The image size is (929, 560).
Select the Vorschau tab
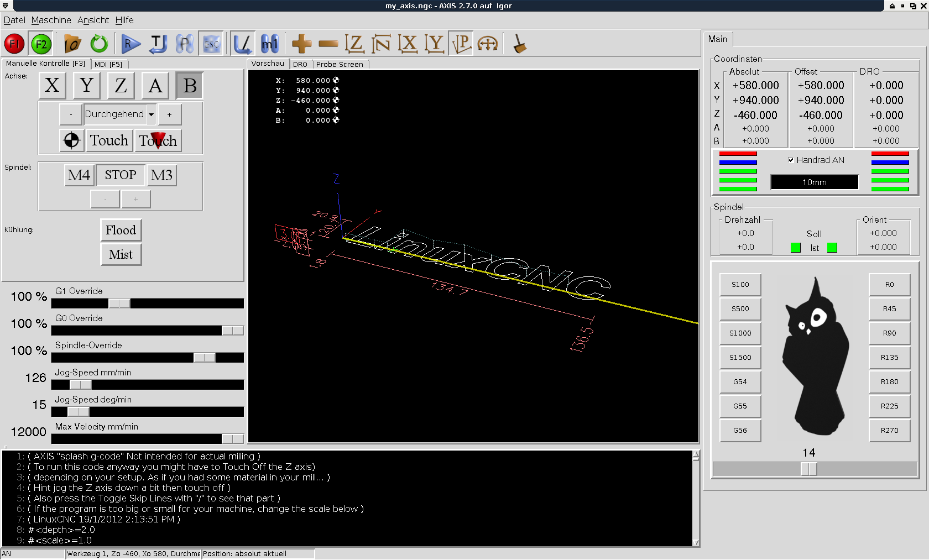(x=268, y=64)
